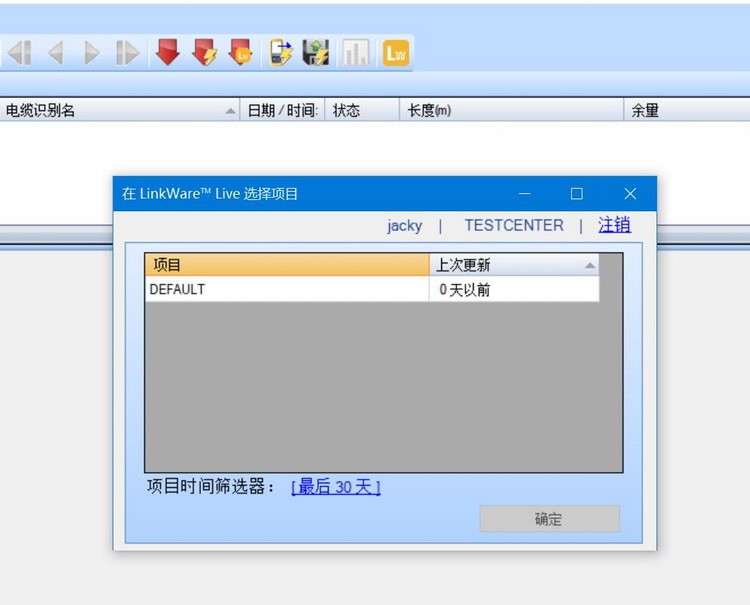Jump to last record arrow

pyautogui.click(x=128, y=53)
